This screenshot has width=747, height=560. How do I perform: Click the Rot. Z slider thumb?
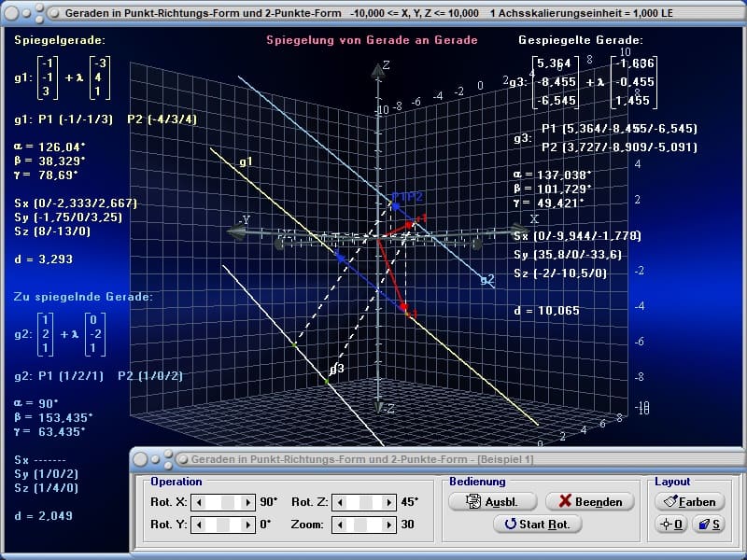coord(366,502)
